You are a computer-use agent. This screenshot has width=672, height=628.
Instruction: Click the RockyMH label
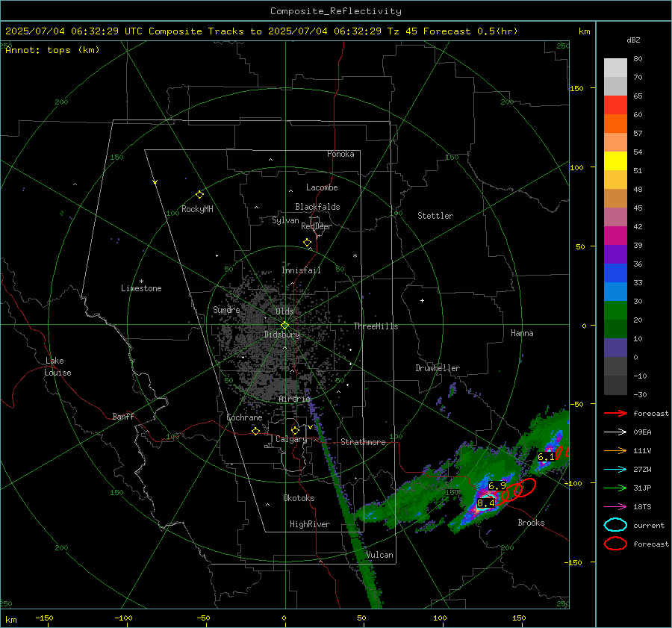tap(197, 209)
